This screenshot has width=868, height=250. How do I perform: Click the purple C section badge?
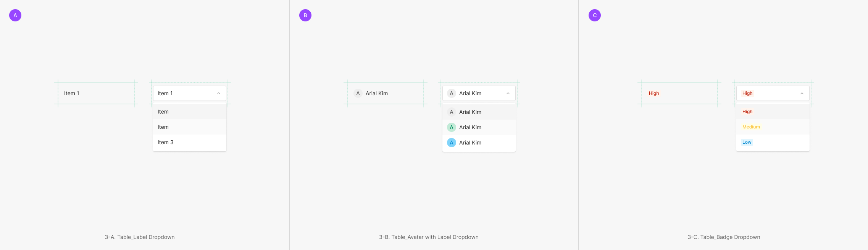(595, 15)
